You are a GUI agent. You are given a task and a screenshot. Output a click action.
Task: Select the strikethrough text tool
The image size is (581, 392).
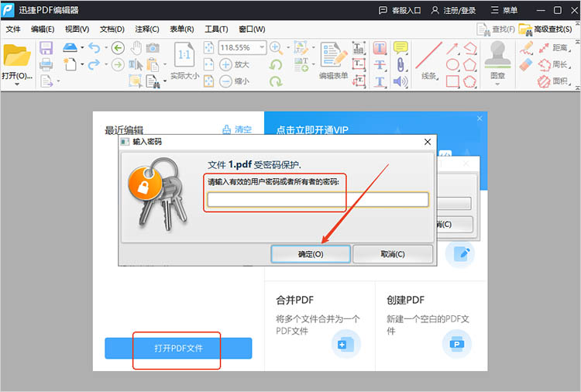pos(380,64)
